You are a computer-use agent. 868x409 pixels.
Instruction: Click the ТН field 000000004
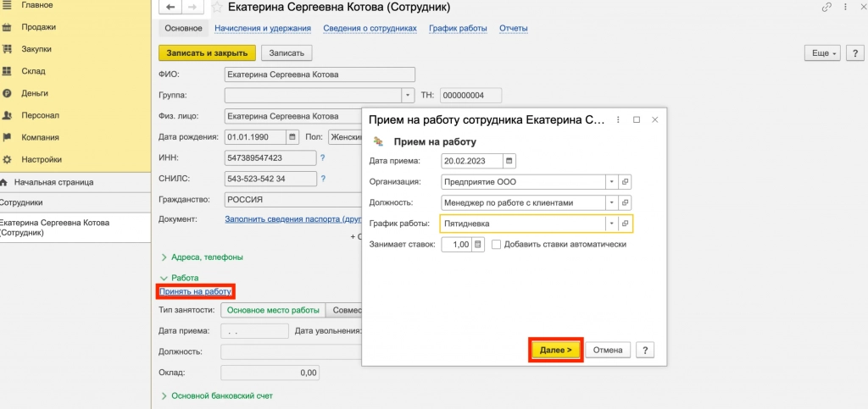click(x=471, y=95)
